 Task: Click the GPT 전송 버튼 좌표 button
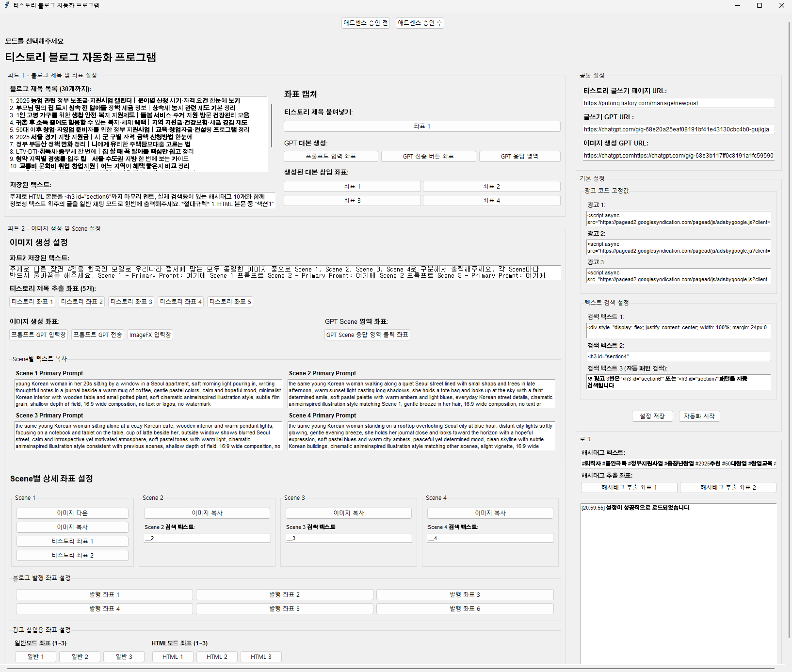pos(428,156)
